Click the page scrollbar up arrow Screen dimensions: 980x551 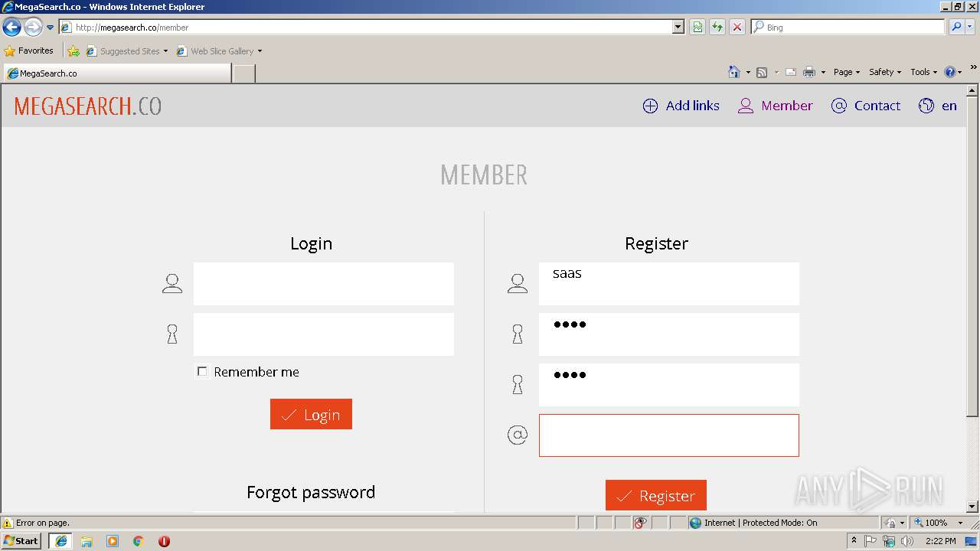click(x=972, y=90)
